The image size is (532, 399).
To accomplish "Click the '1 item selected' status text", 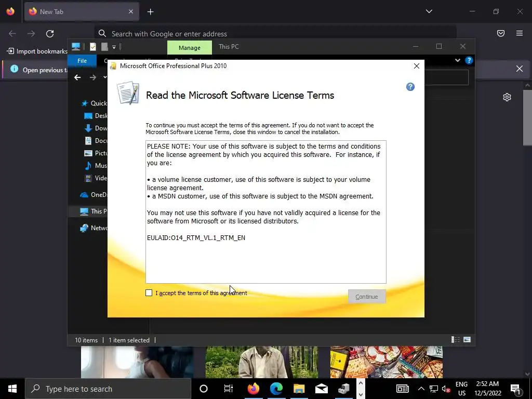I will click(x=129, y=340).
